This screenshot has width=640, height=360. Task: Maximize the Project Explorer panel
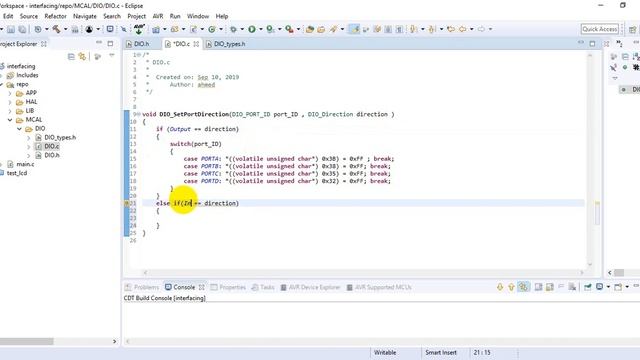[x=110, y=43]
